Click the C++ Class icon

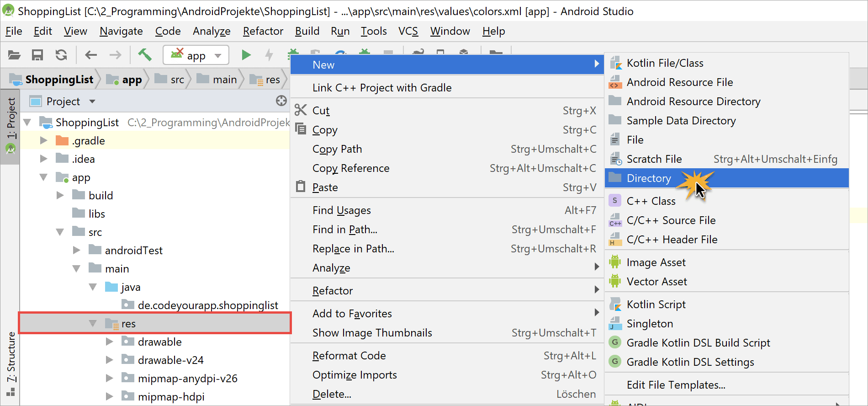click(615, 201)
